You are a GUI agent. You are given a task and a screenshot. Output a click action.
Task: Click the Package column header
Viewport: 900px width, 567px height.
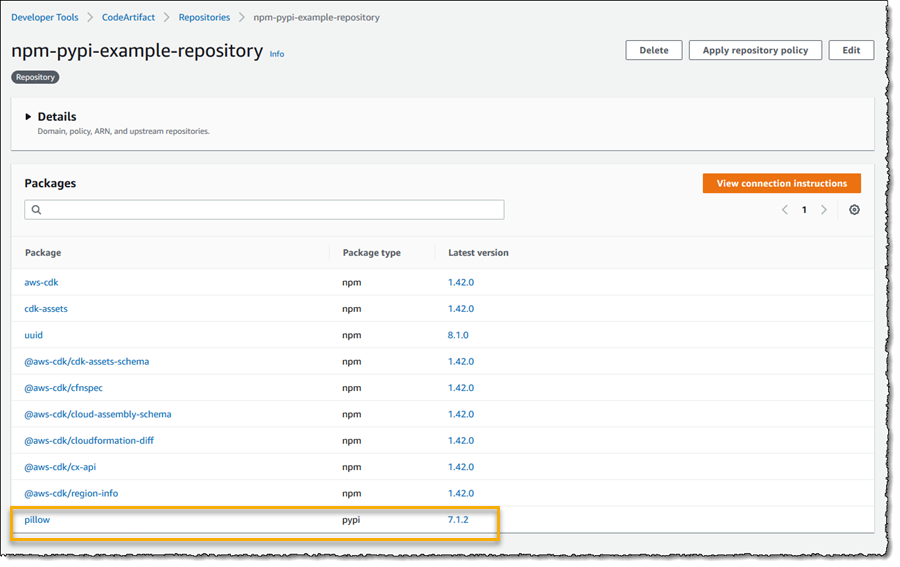pos(43,253)
